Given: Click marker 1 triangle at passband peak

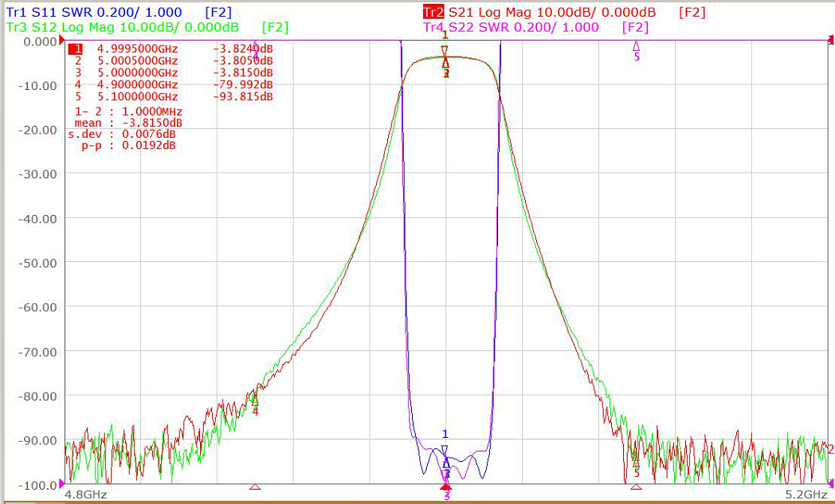Looking at the screenshot, I should tap(445, 50).
